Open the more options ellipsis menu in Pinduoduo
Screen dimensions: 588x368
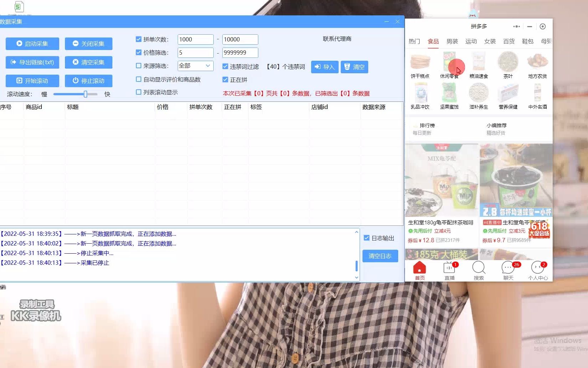(x=516, y=26)
